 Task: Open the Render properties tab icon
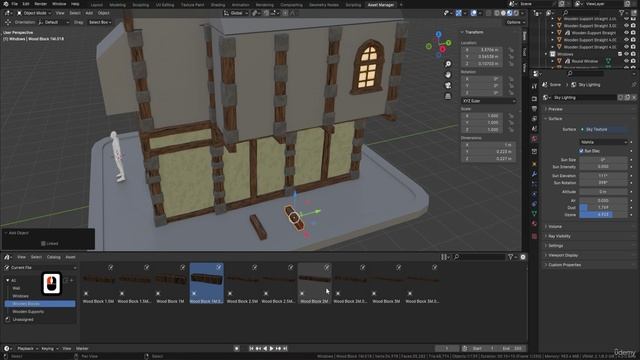pyautogui.click(x=534, y=99)
